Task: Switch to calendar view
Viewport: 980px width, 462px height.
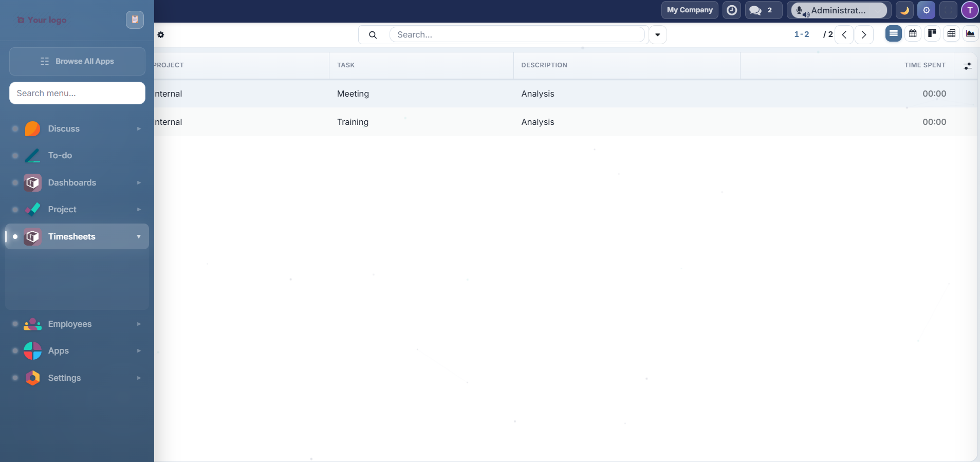Action: click(913, 34)
